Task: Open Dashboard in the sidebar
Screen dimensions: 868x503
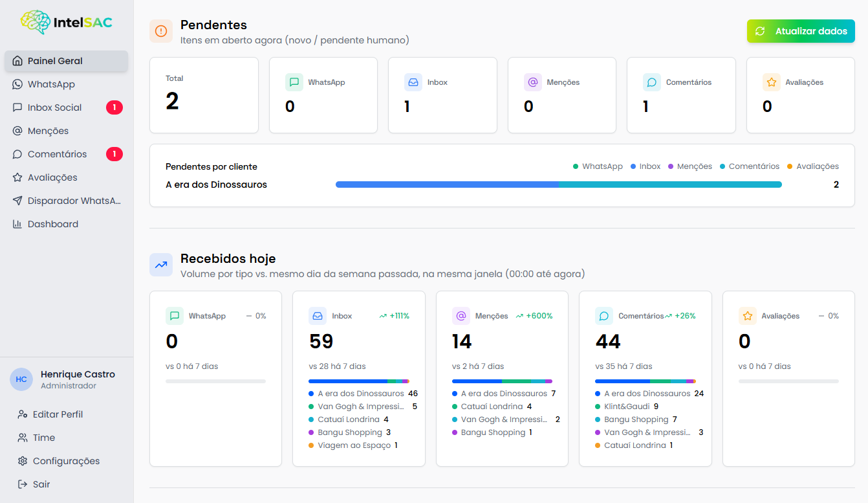Action: [67, 224]
